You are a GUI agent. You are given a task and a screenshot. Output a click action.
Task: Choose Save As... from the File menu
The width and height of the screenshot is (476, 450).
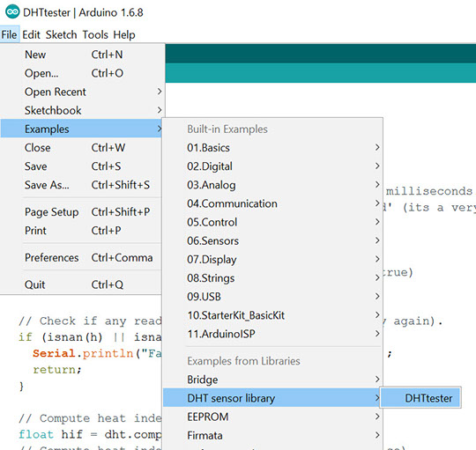(81, 185)
